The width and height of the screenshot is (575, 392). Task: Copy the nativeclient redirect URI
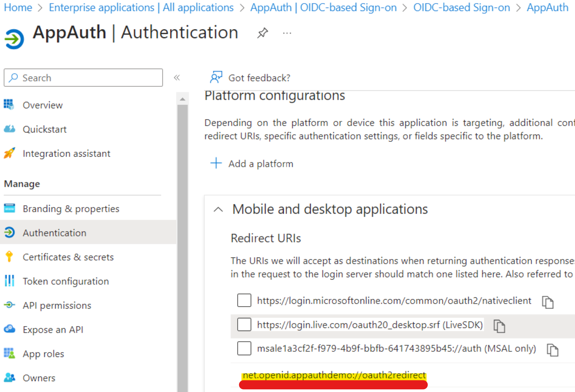pyautogui.click(x=548, y=302)
